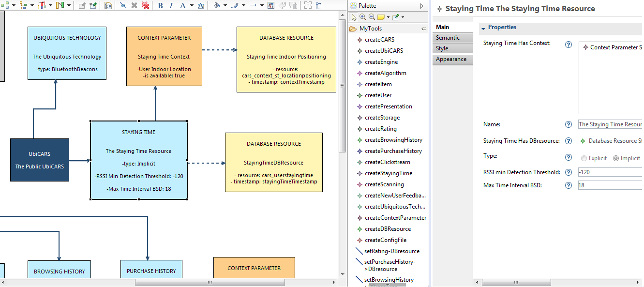Click the Name input field
Image resolution: width=644 pixels, height=287 pixels.
click(610, 124)
